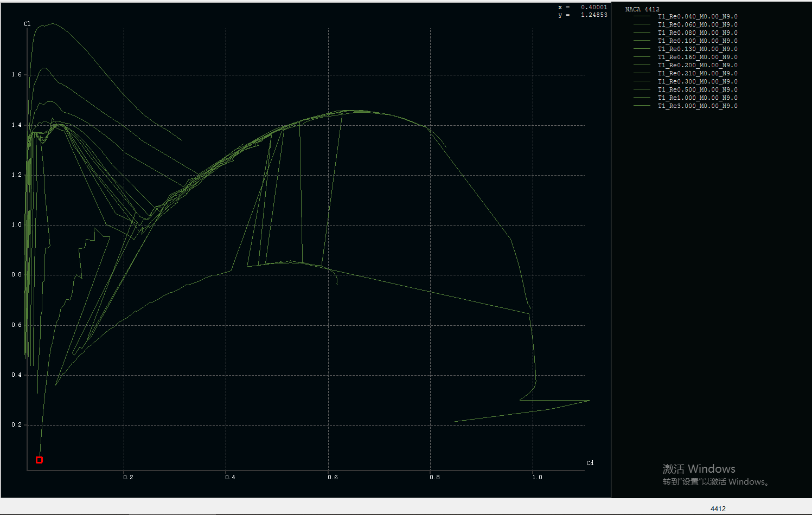Select the T1_Re0.060_M0.00_N9.0 polar legend entry

(x=698, y=24)
